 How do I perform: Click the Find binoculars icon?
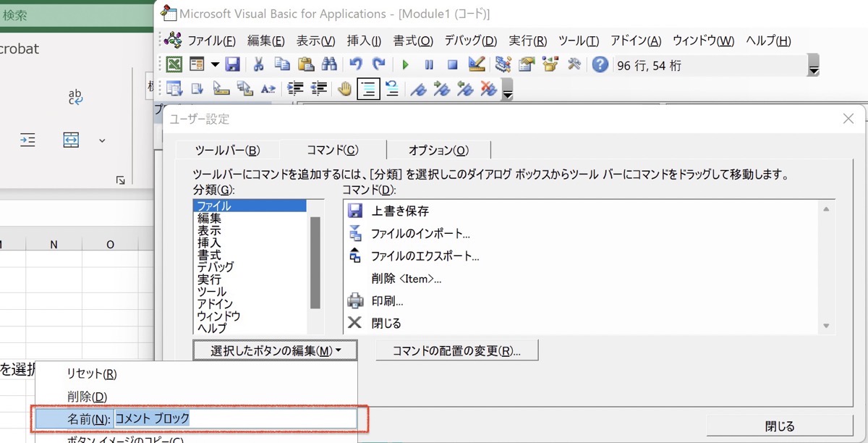329,64
